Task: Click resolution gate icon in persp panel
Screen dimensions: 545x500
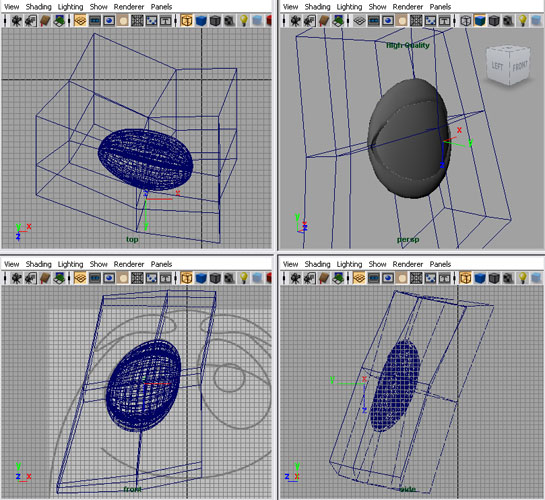Action: click(388, 21)
